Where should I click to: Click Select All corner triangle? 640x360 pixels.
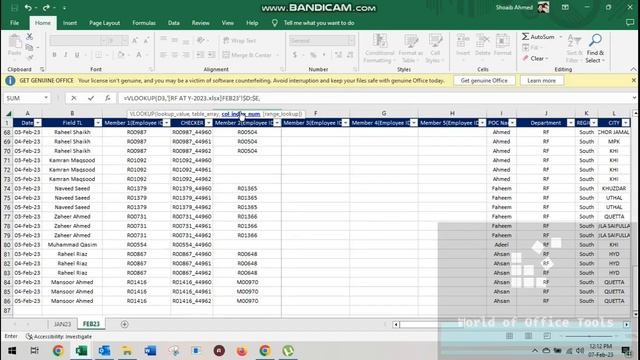click(8, 113)
